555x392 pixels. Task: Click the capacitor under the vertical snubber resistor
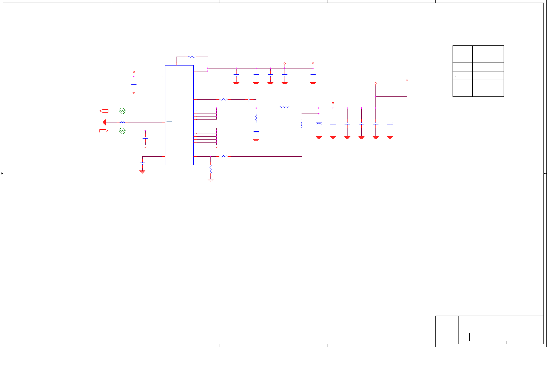pos(256,132)
